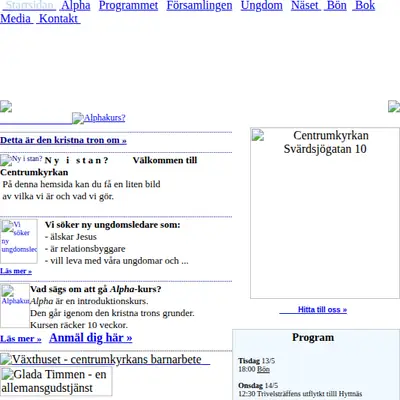Open 'Detta är den kristna tron om »' link
This screenshot has width=400, height=400.
[x=63, y=140]
